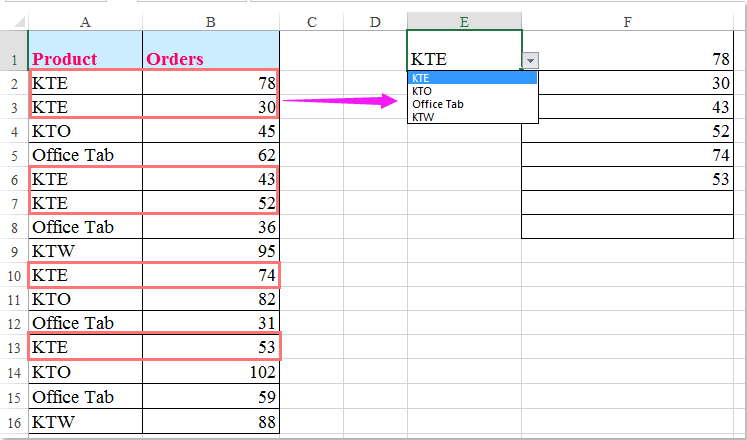Select cell A9 containing KTW
Screen dimensions: 747x440
click(85, 251)
